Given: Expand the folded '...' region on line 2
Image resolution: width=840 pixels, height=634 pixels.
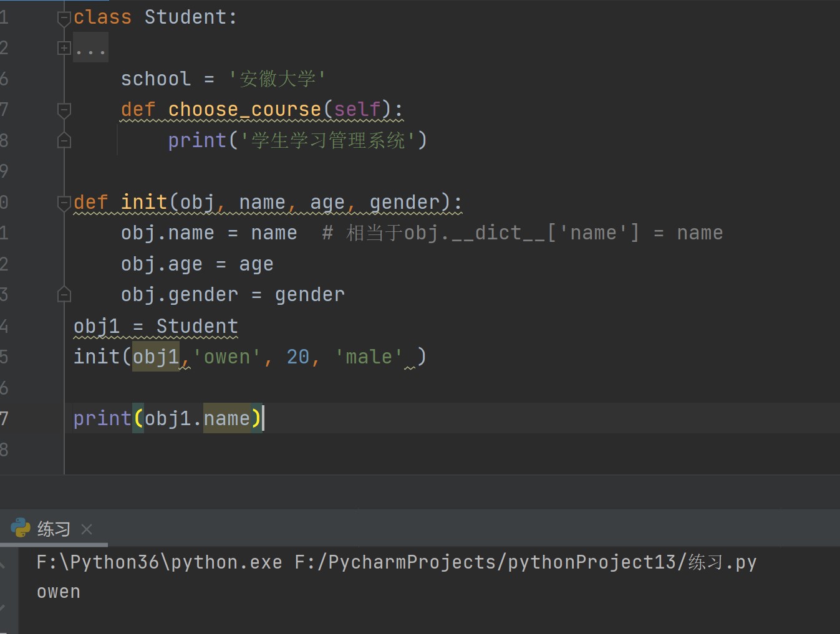Looking at the screenshot, I should (x=64, y=48).
